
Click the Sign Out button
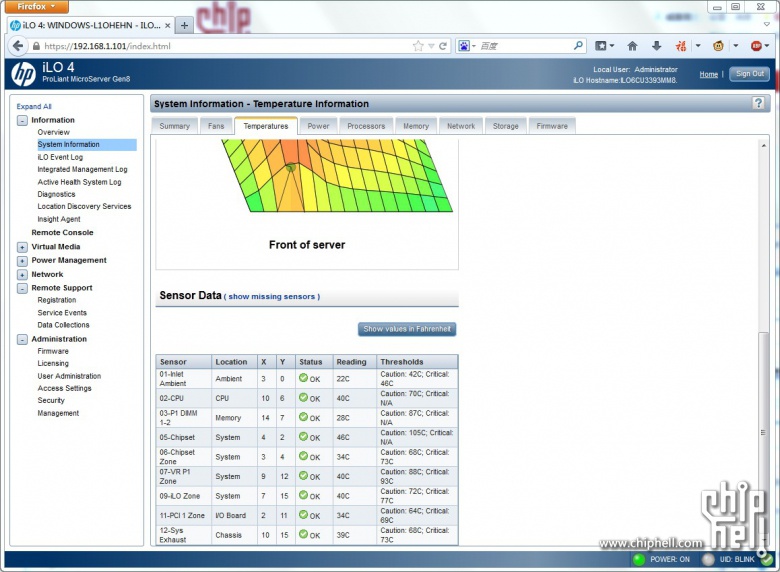[x=750, y=74]
